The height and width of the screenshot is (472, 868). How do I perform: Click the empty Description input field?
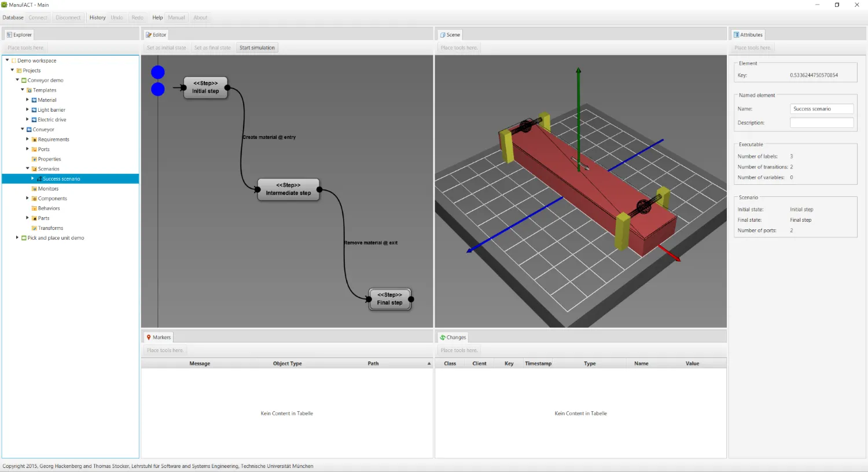(822, 123)
